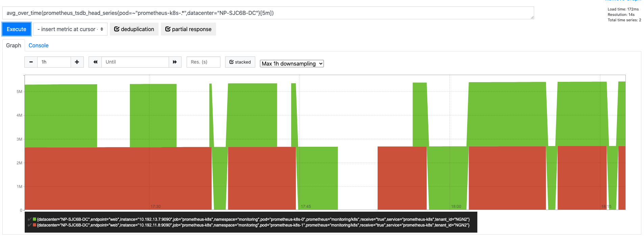
Task: Click the 5M y-axis label
Action: (x=19, y=92)
